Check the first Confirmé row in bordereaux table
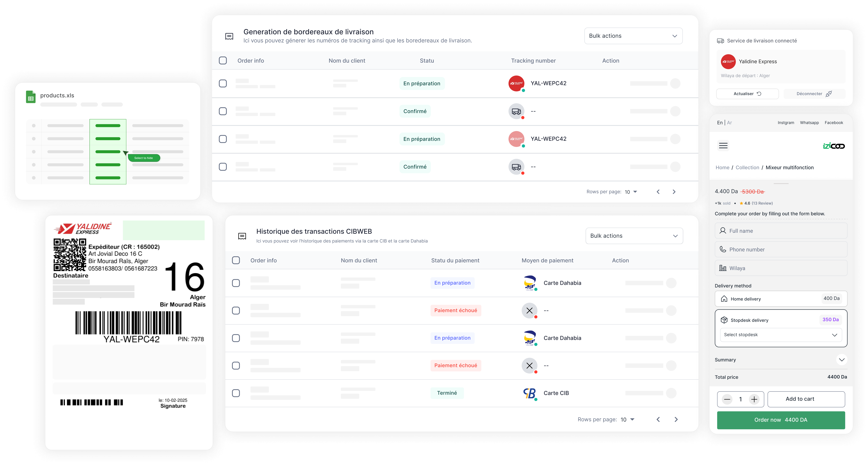 (223, 111)
